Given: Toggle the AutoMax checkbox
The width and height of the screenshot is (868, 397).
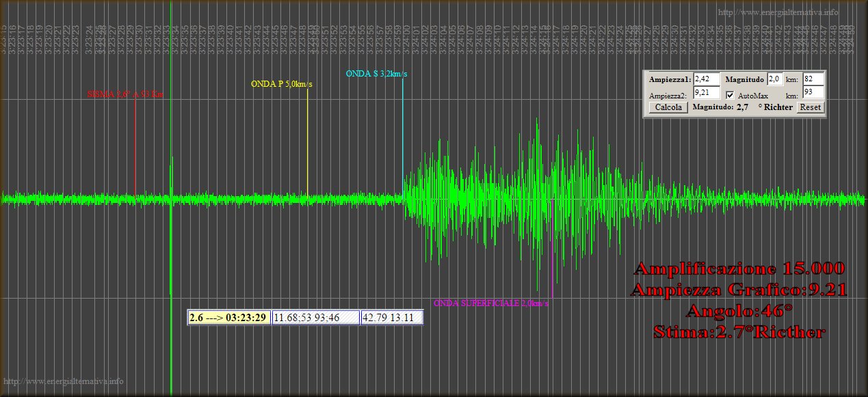Looking at the screenshot, I should [x=731, y=95].
